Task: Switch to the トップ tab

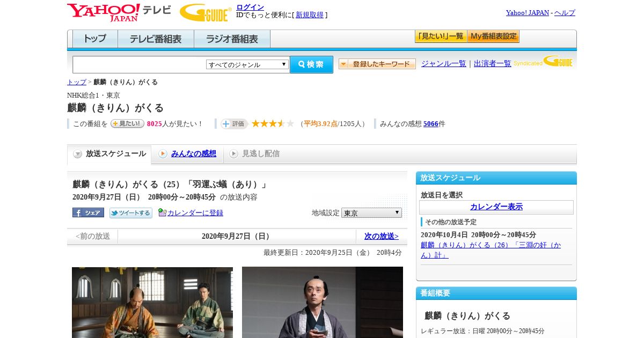Action: [x=95, y=39]
